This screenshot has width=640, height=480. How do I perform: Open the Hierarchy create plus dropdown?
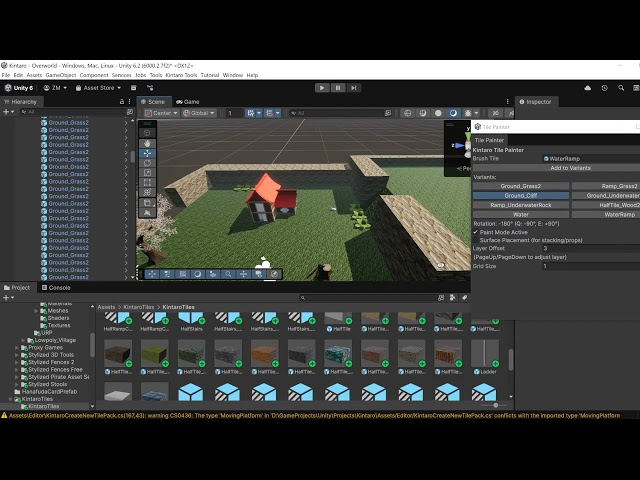pos(8,112)
